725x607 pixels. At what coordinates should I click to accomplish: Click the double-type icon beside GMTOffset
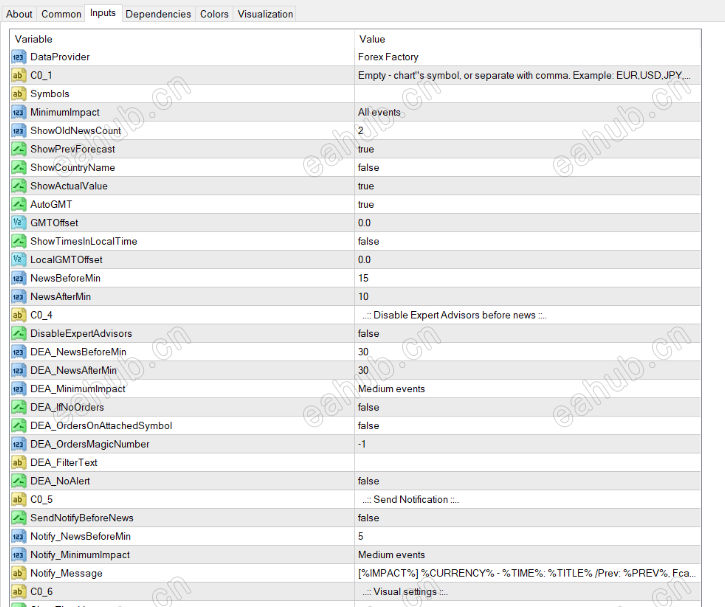tap(18, 223)
